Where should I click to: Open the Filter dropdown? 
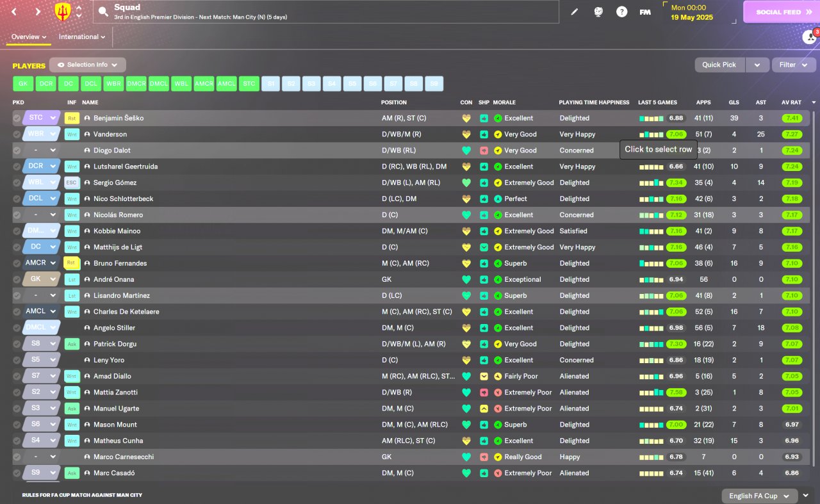coord(794,65)
